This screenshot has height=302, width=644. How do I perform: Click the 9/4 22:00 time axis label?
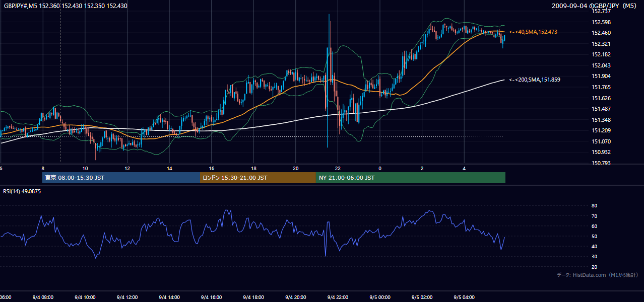point(338,297)
